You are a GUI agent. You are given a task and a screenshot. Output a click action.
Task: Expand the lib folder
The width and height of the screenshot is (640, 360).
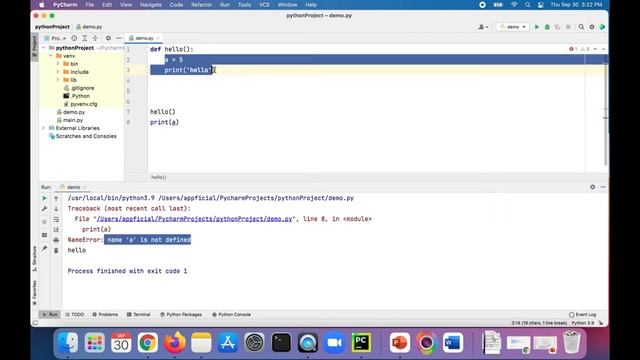click(58, 80)
